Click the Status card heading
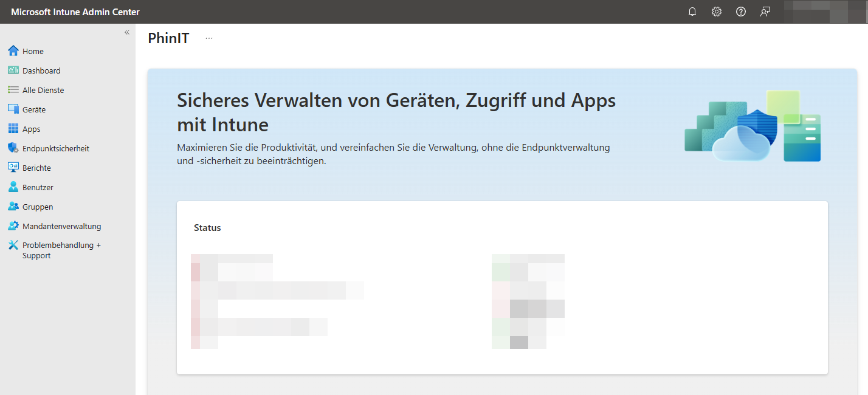Screen dimensions: 868x395 click(x=207, y=228)
